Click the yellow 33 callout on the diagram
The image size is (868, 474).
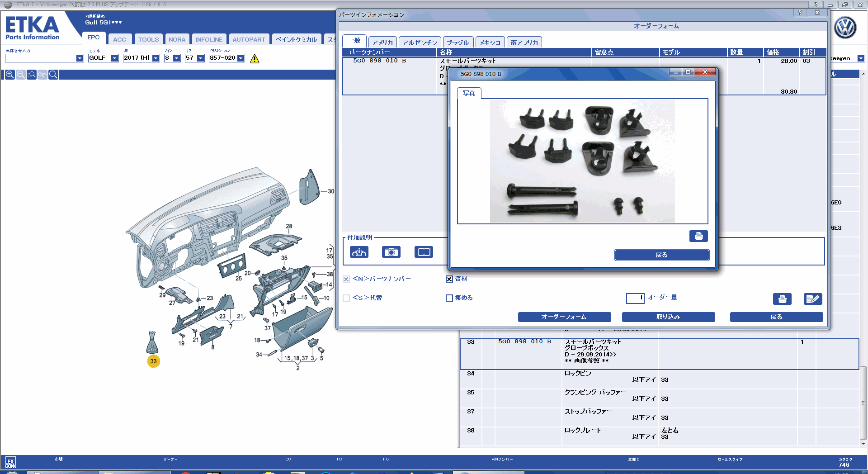154,361
